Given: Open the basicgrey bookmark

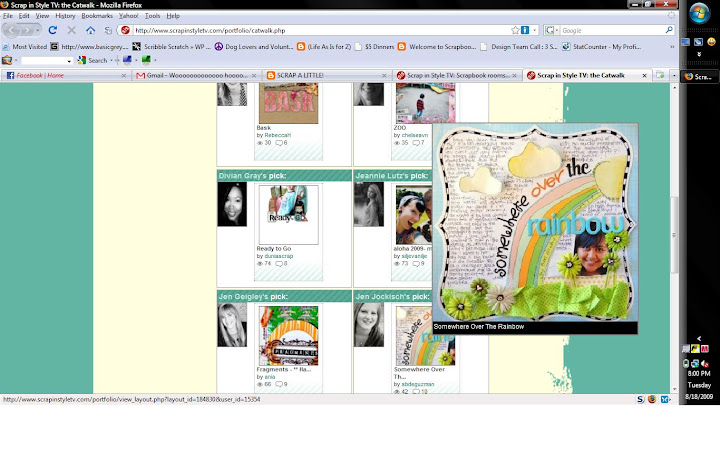Looking at the screenshot, I should 90,47.
